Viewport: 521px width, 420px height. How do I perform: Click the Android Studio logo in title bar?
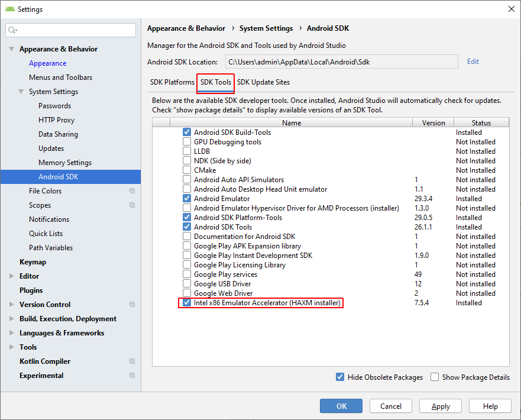(x=9, y=9)
